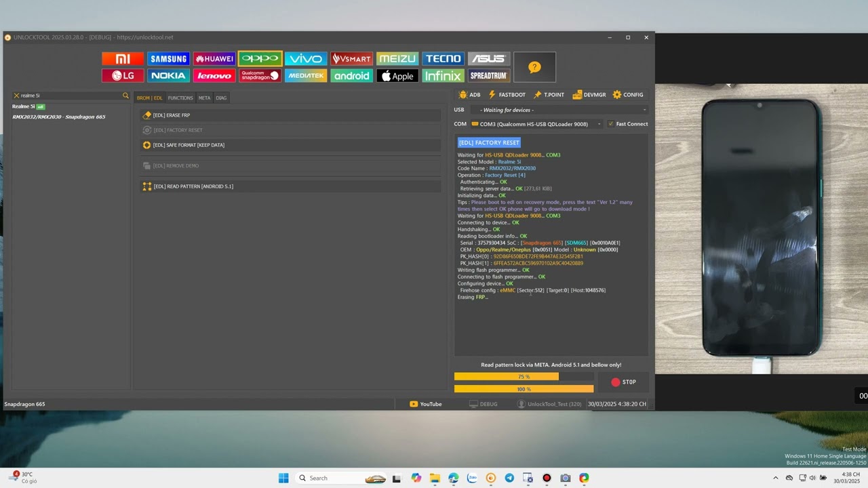The image size is (868, 488).
Task: Run [EDL] READ PATTERN [ANDROID 5.1]
Action: (x=290, y=186)
